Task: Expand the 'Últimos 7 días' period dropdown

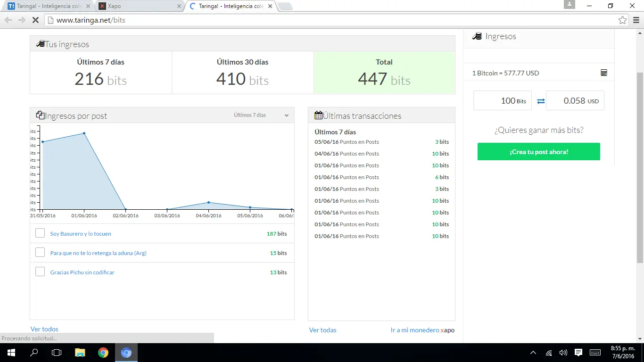Action: (261, 115)
